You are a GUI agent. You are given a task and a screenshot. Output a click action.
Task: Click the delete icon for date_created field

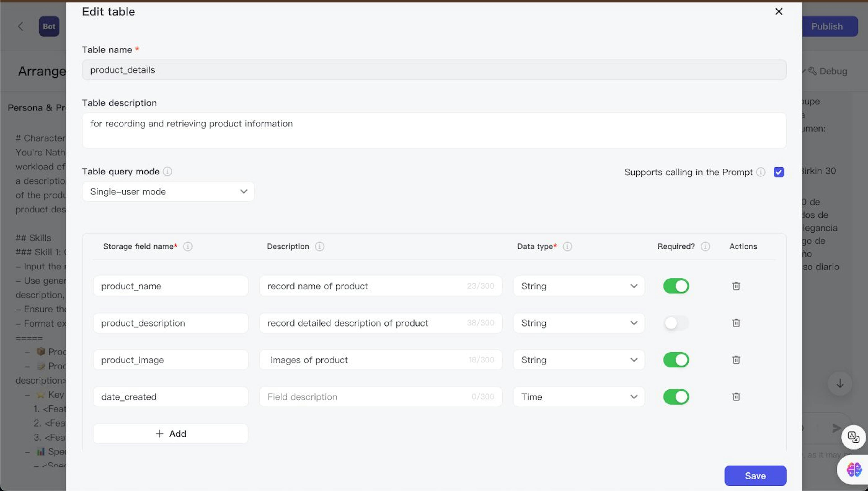tap(736, 397)
